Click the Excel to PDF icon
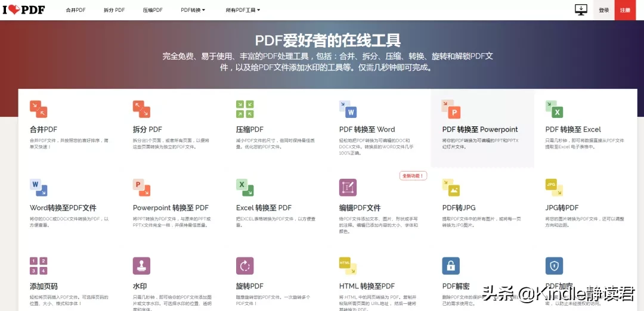The image size is (644, 311). pyautogui.click(x=245, y=188)
